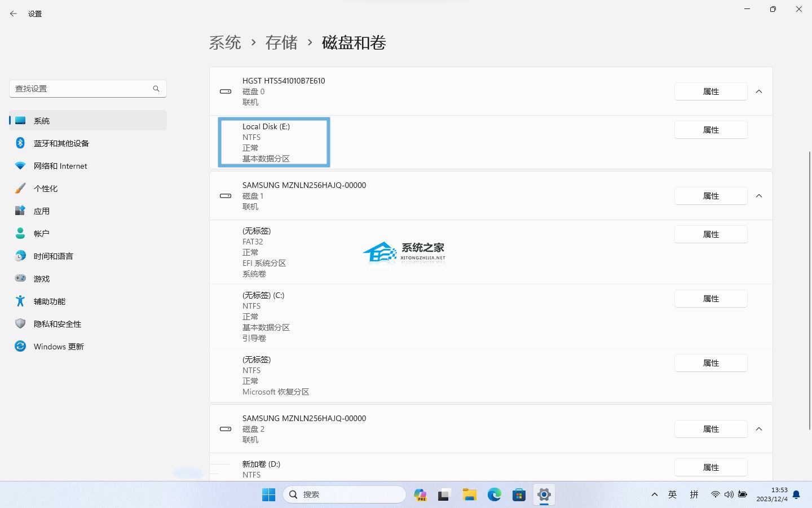Viewport: 812px width, 508px height.
Task: Open 属性 for the FAT32 EFI partition
Action: coord(710,234)
